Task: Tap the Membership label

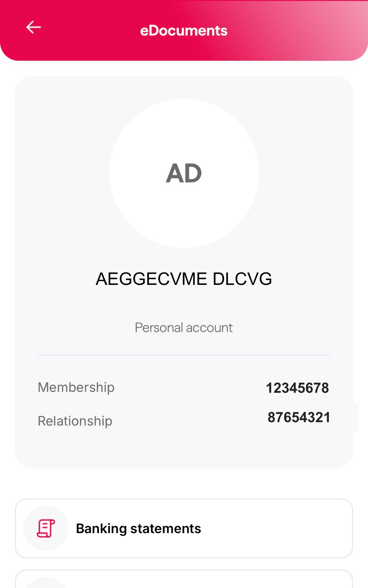Action: click(x=76, y=387)
